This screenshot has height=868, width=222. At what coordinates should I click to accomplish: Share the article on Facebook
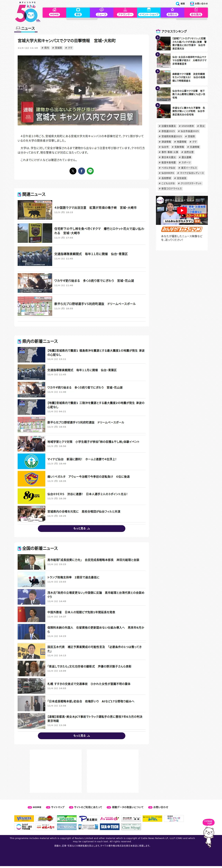[x=82, y=171]
